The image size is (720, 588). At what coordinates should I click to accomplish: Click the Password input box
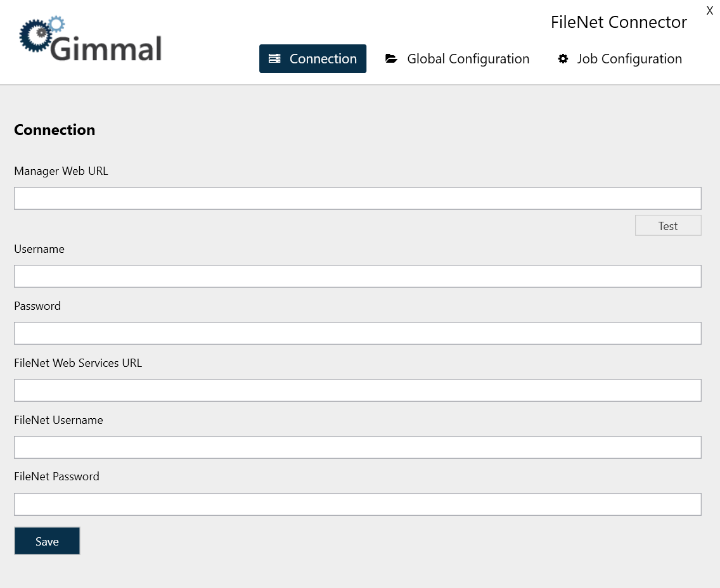(357, 333)
